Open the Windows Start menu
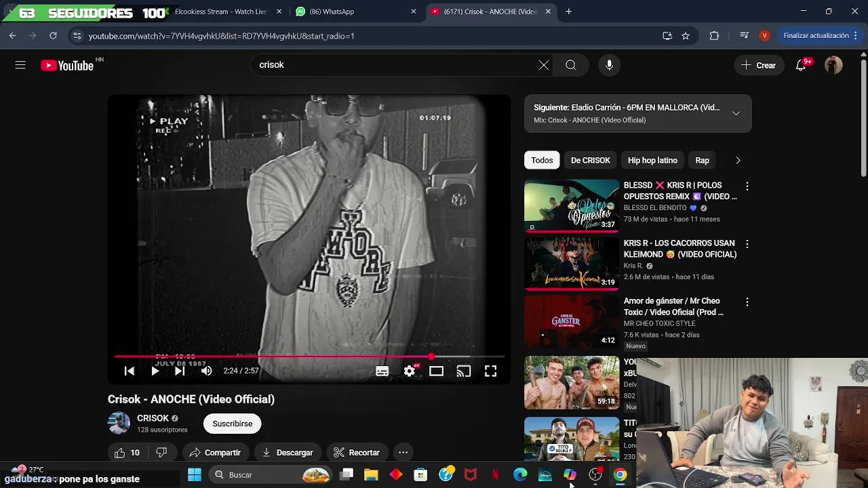 click(x=195, y=475)
